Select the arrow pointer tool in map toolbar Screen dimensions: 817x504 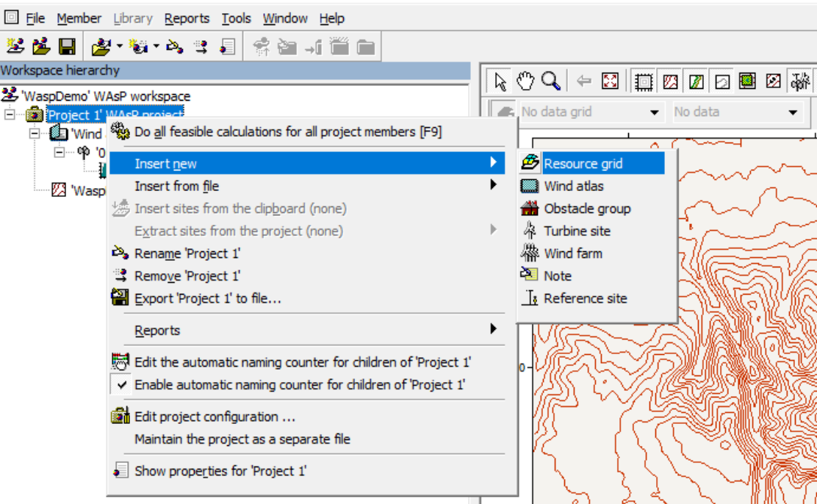click(500, 82)
